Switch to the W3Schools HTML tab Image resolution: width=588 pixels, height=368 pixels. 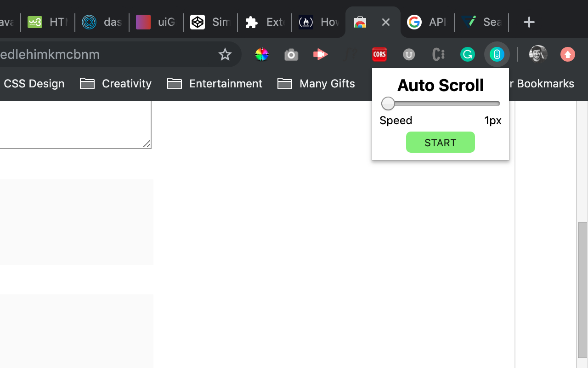click(x=48, y=22)
